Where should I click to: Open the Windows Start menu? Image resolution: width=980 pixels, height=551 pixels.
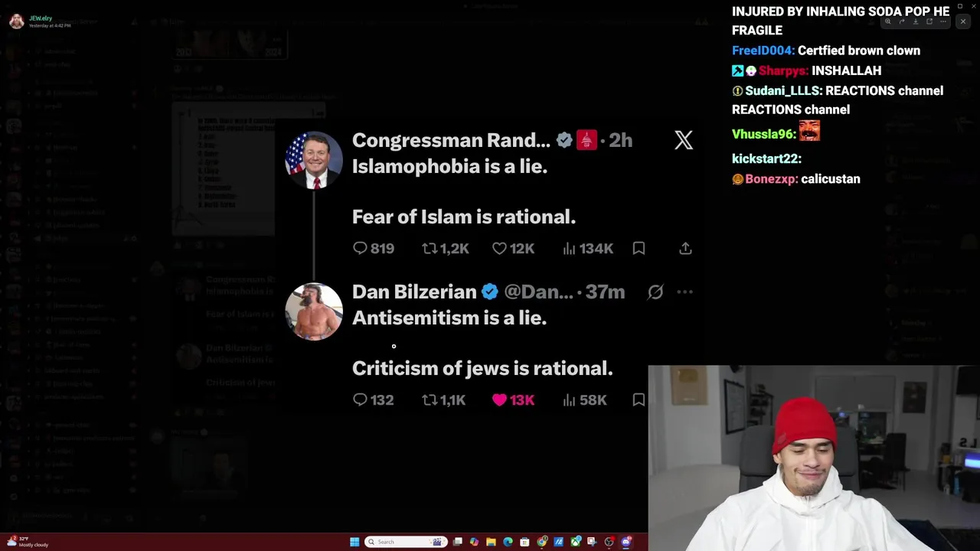tap(354, 542)
